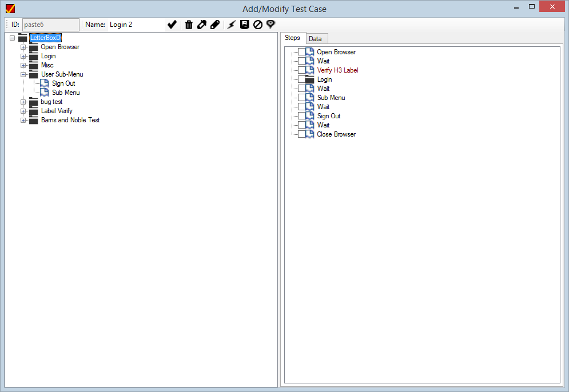
Task: Select Sign Out in left tree
Action: coord(63,83)
